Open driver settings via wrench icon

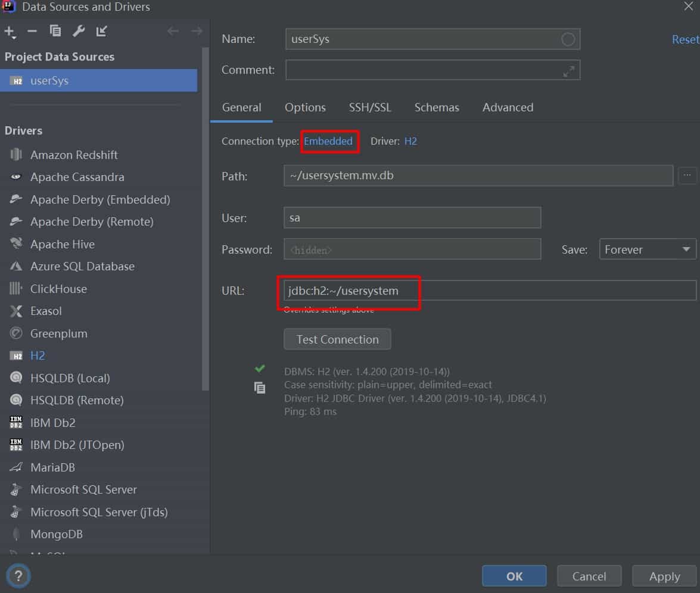point(79,31)
